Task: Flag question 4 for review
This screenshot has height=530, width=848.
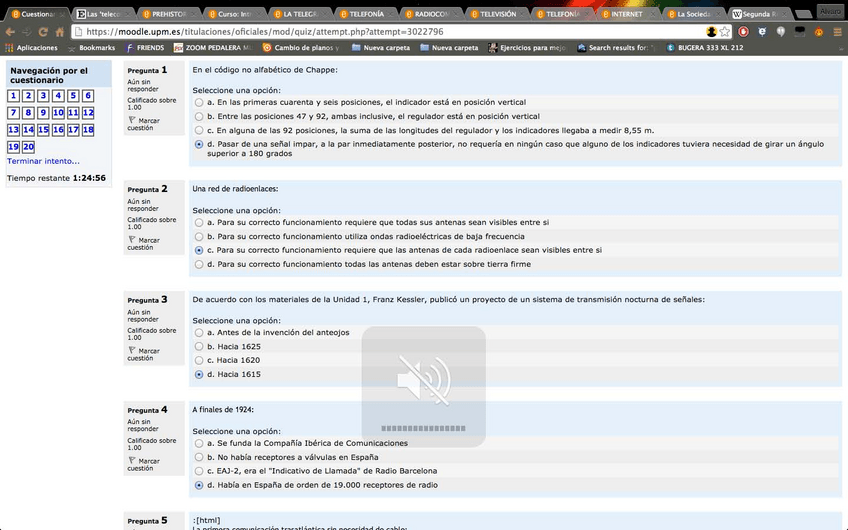Action: 142,463
